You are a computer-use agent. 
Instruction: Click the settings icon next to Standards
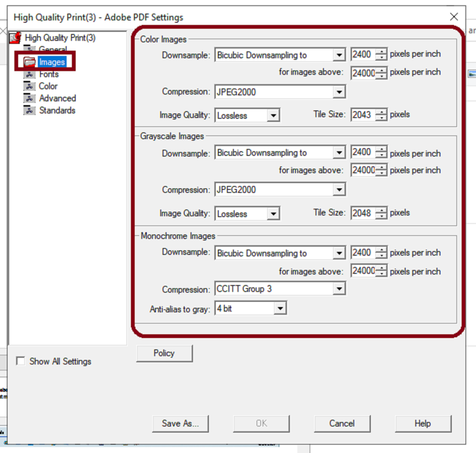click(30, 110)
